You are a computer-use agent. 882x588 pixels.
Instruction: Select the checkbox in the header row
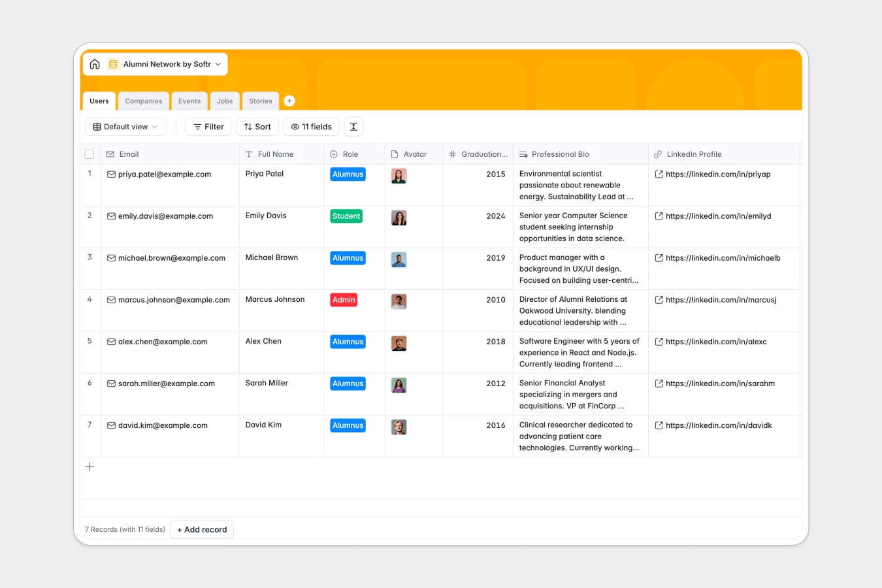click(90, 154)
